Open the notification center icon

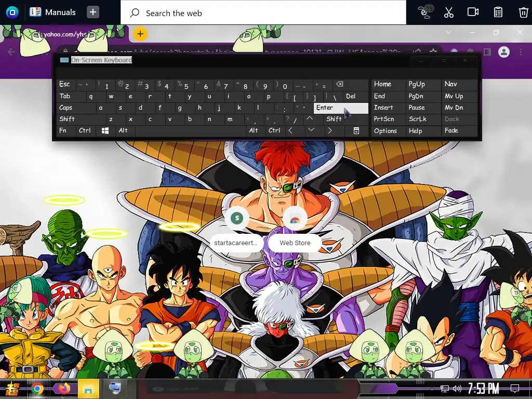click(x=515, y=388)
